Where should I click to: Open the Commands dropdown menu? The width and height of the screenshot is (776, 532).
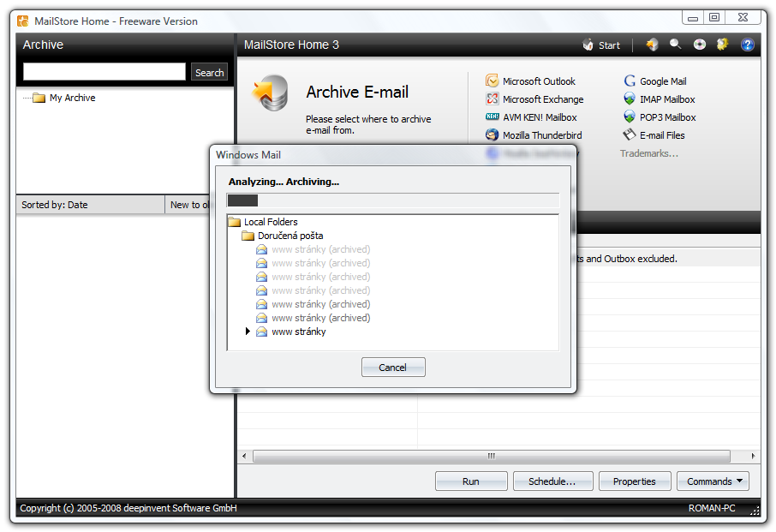(713, 481)
